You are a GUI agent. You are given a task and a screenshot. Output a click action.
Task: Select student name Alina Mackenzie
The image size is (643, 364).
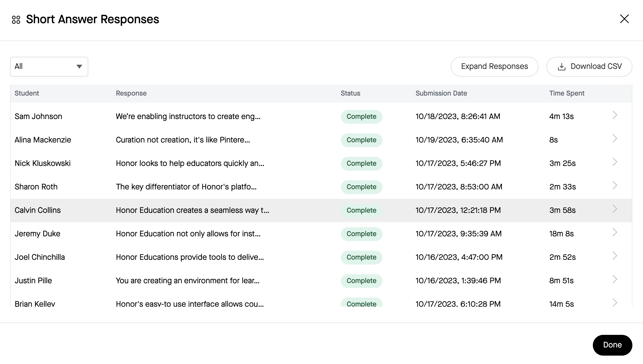43,140
